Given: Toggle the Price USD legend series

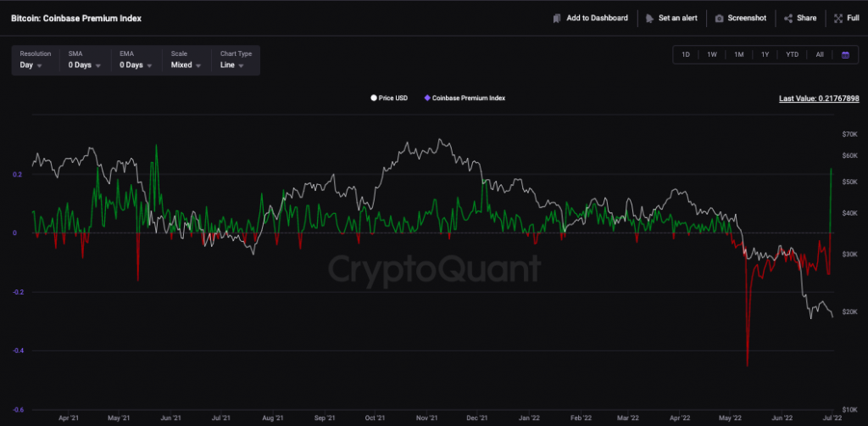Looking at the screenshot, I should (389, 98).
